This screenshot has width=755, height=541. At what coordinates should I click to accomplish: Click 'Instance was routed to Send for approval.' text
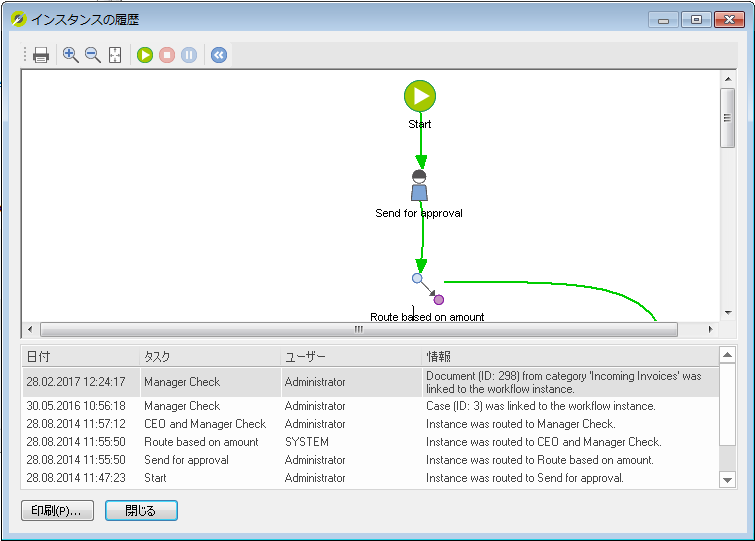(525, 478)
